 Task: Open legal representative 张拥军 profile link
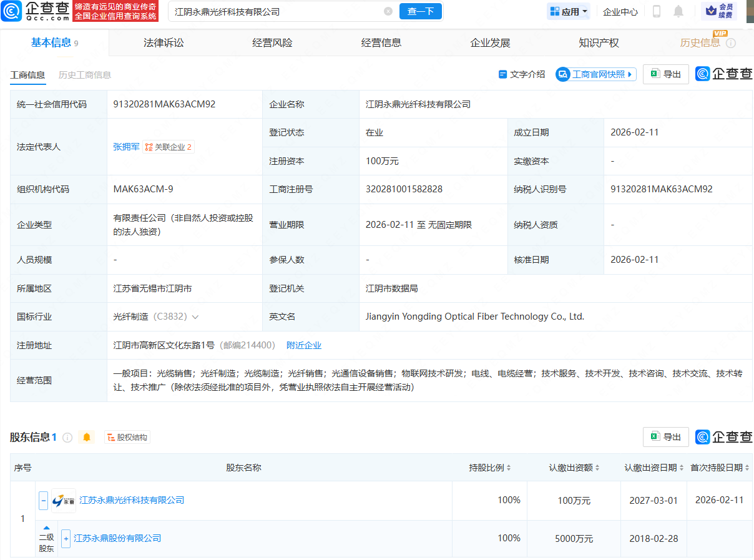click(x=126, y=147)
